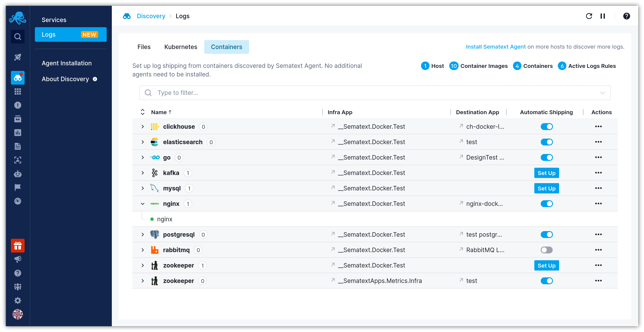This screenshot has width=644, height=332.
Task: Enable automatic shipping for rabbitmq
Action: [x=547, y=250]
